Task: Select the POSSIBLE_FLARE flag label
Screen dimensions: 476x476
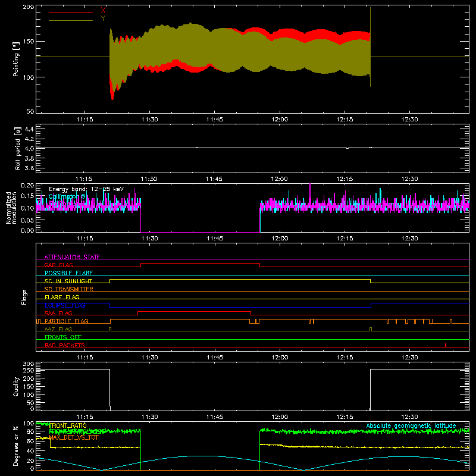Action: pyautogui.click(x=68, y=273)
